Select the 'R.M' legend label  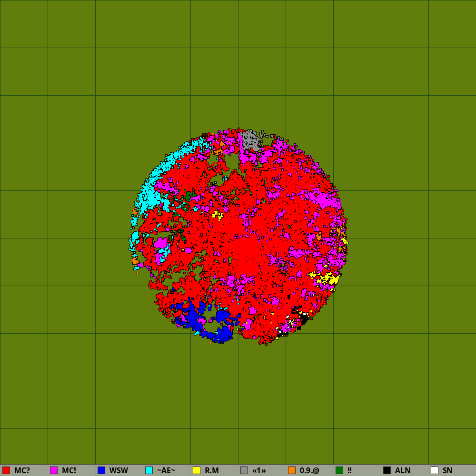[x=212, y=470]
